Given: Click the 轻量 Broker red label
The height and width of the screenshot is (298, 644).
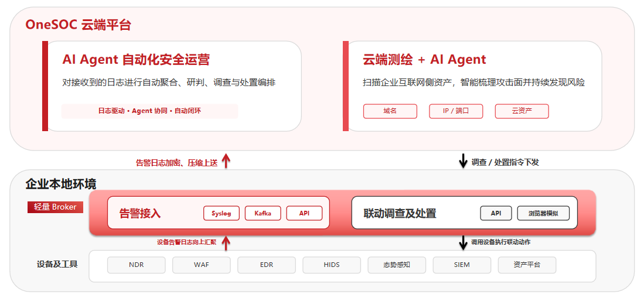Looking at the screenshot, I should tap(56, 207).
